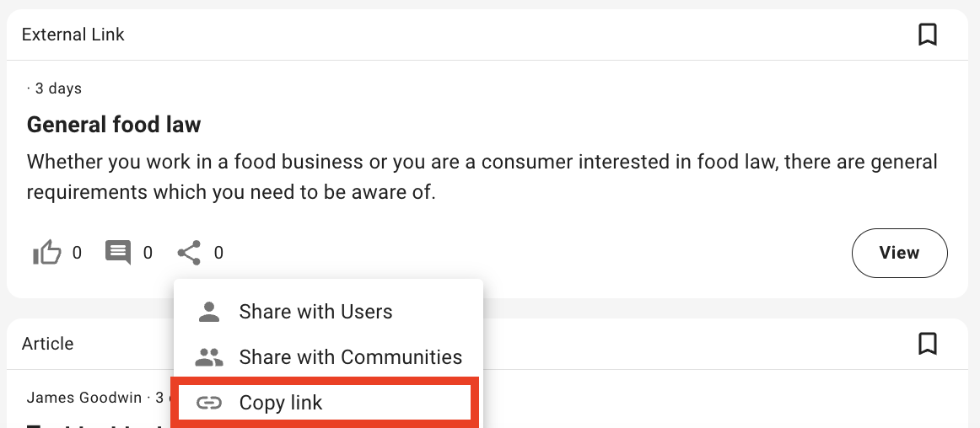Click the group people icon in share menu
Viewport: 980px width, 428px height.
tap(208, 357)
